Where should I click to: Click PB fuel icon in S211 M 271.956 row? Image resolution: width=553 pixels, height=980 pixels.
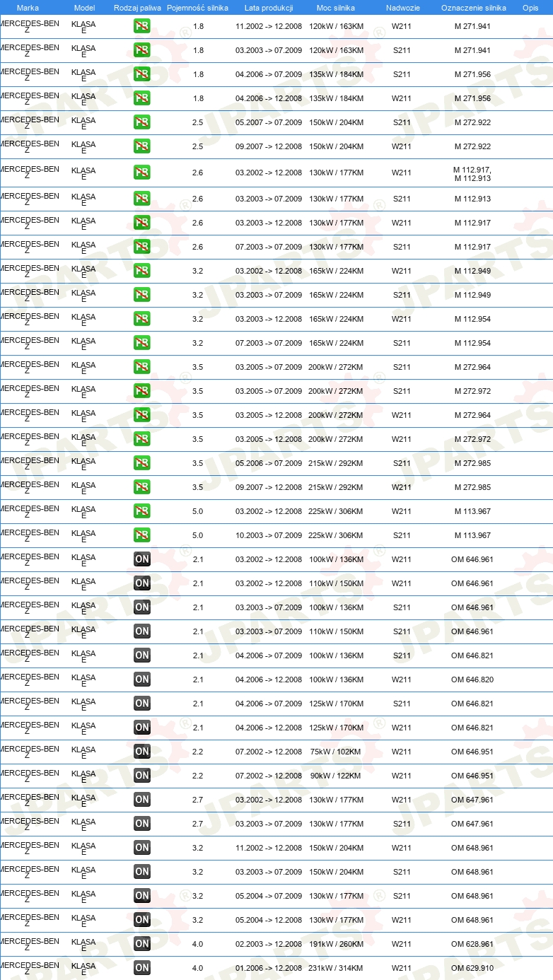(142, 74)
